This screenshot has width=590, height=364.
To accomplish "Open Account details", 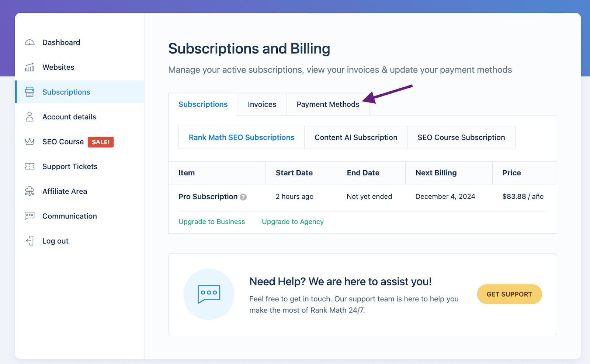I will tap(69, 117).
